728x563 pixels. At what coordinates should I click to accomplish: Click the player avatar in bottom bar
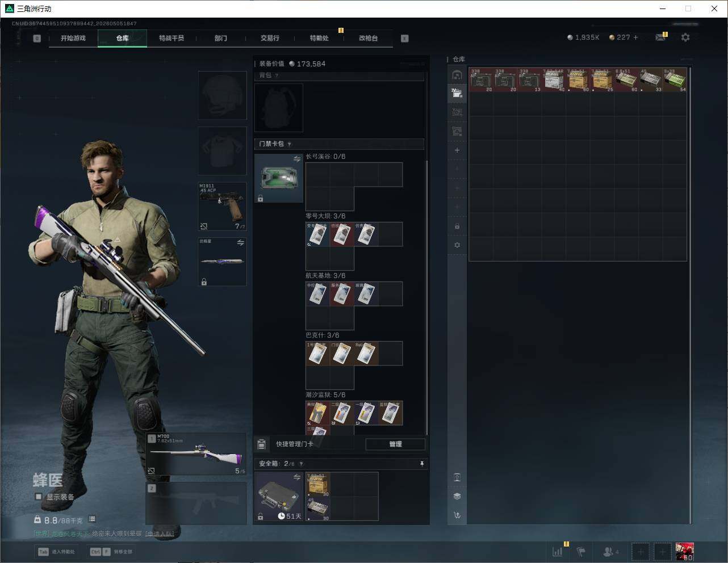[x=684, y=552]
